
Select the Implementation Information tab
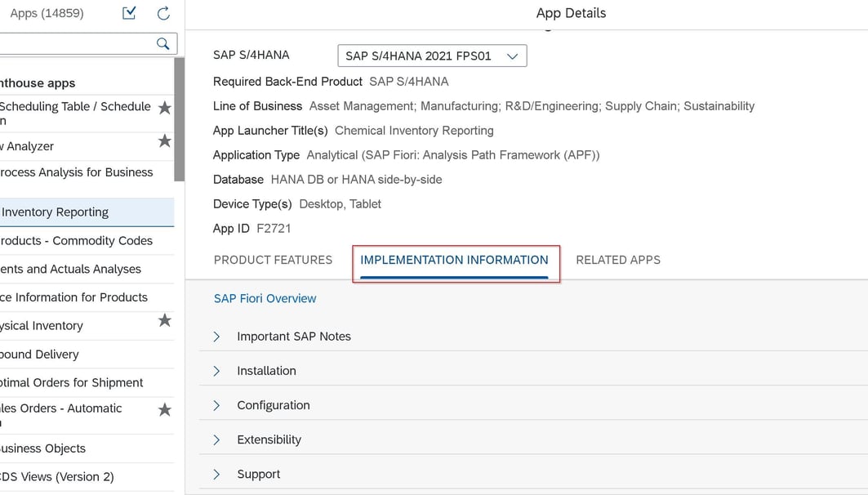pyautogui.click(x=454, y=260)
